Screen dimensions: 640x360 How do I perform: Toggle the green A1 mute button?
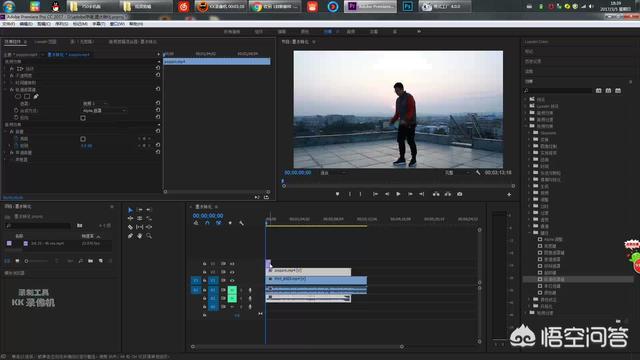(232, 290)
